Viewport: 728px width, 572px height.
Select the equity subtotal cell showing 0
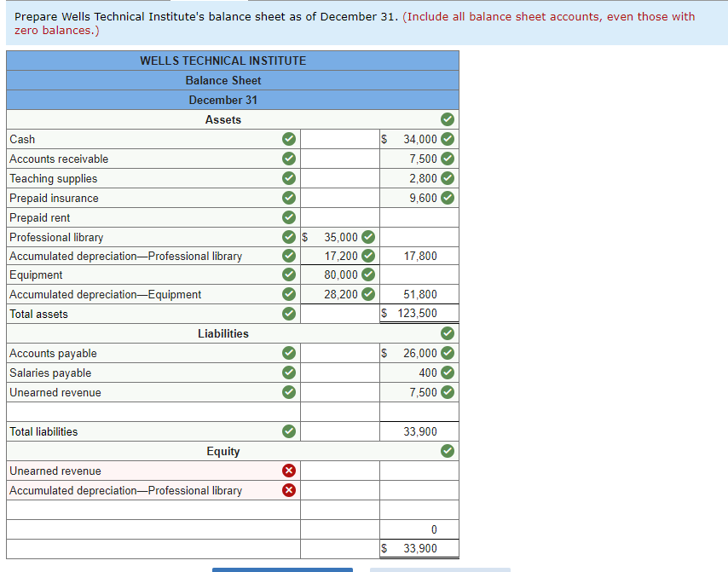click(418, 529)
